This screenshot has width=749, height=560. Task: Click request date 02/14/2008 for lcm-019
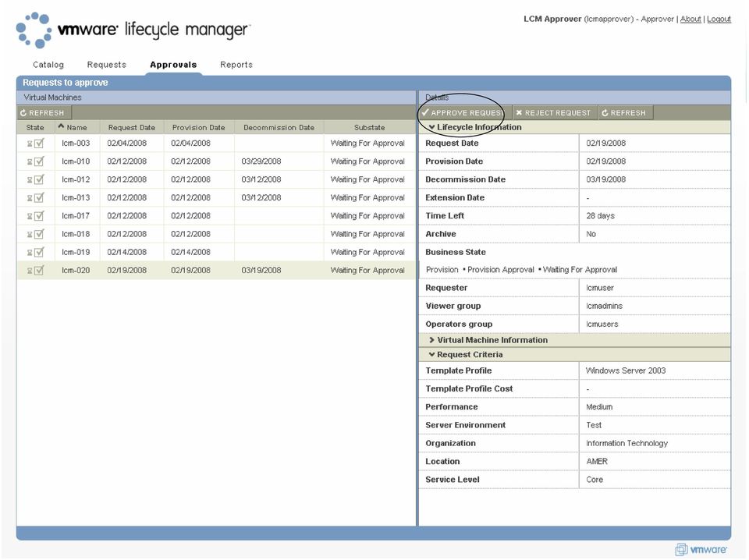127,252
